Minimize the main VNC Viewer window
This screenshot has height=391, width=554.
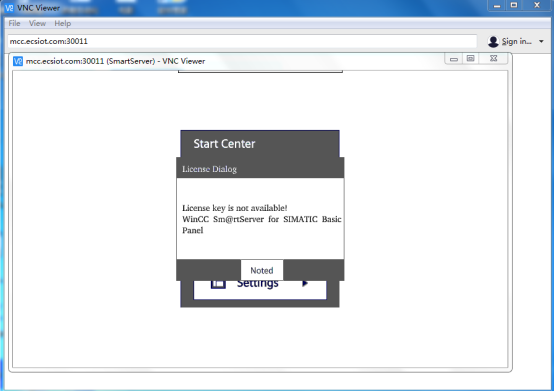(x=497, y=6)
